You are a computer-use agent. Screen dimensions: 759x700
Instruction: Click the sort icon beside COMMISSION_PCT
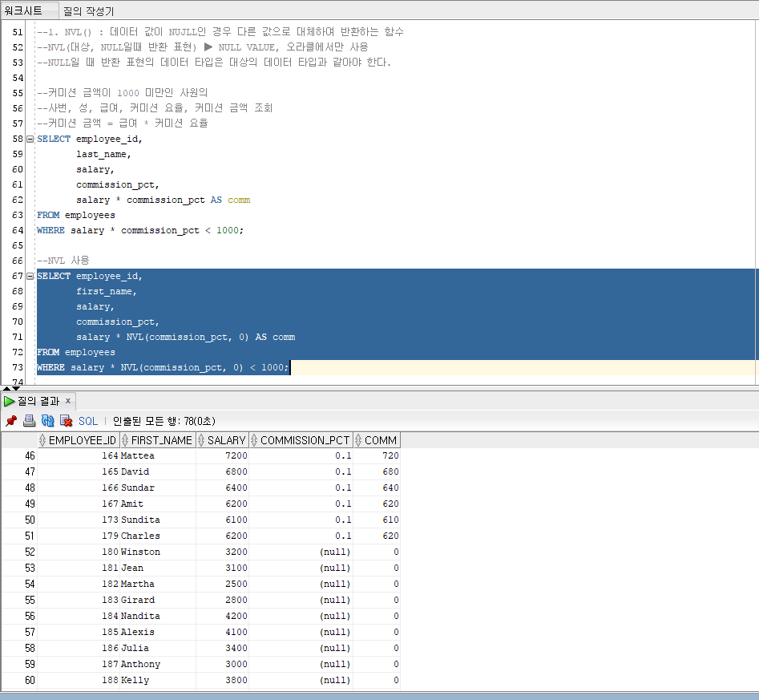(x=254, y=440)
